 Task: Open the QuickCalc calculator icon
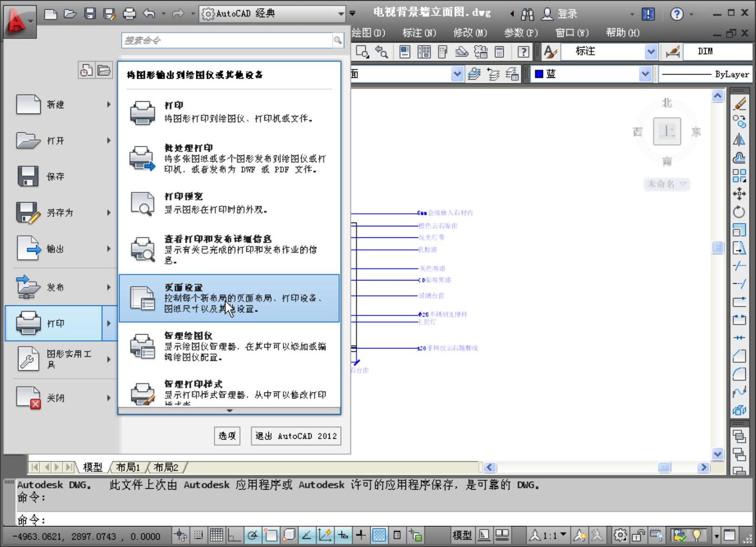tap(500, 52)
